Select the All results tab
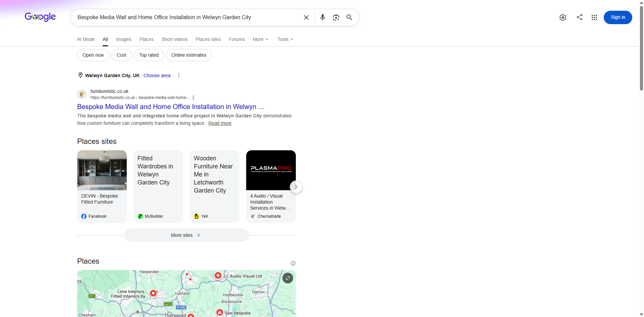Image resolution: width=644 pixels, height=317 pixels. [x=105, y=39]
